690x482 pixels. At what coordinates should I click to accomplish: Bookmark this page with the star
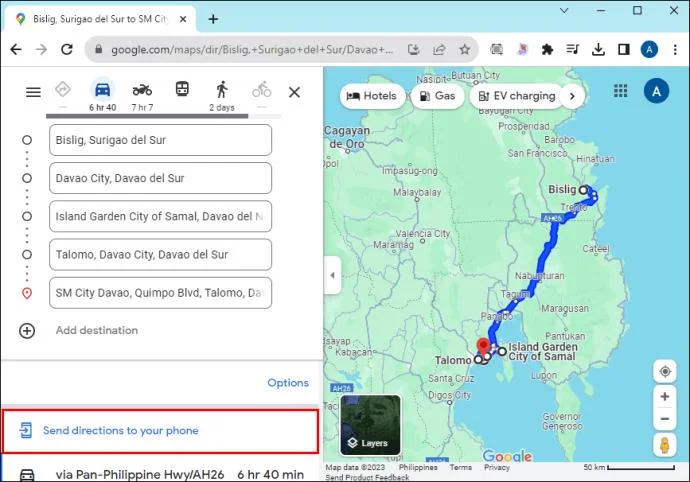point(465,49)
